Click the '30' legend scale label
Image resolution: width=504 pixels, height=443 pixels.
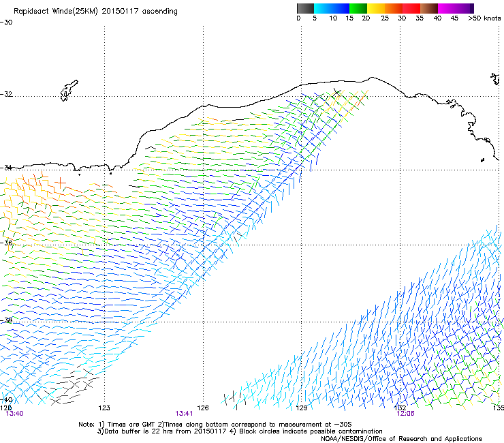402,18
